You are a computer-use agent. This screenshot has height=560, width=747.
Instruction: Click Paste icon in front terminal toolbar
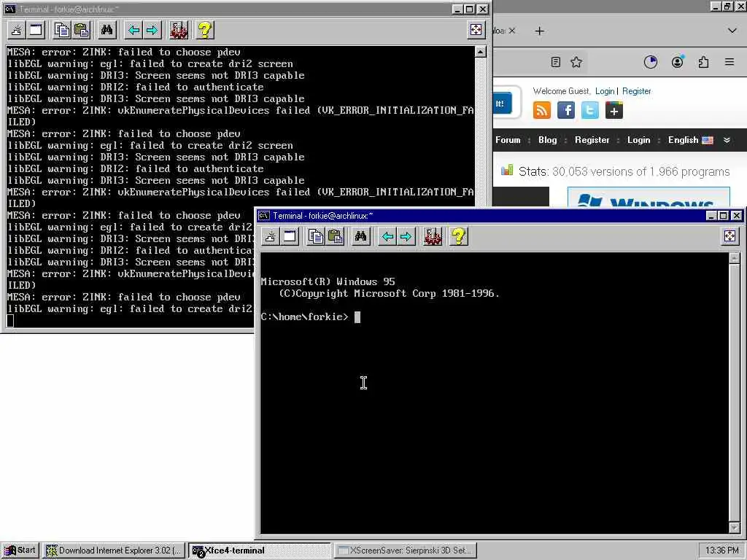336,236
